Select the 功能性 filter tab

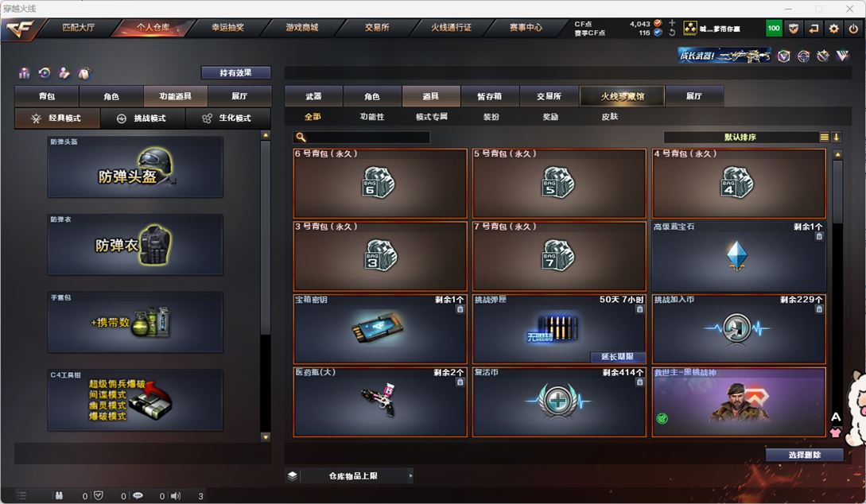tap(372, 117)
